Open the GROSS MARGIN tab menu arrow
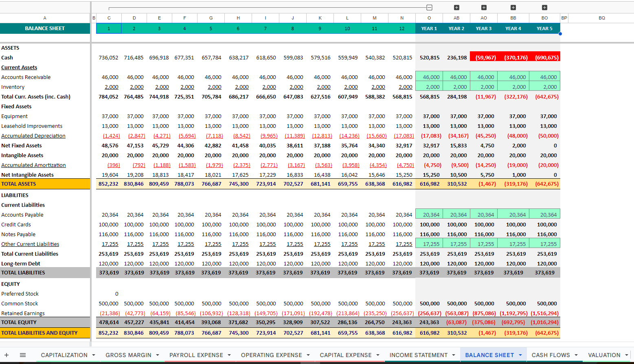Image resolution: width=634 pixels, height=364 pixels. click(158, 355)
